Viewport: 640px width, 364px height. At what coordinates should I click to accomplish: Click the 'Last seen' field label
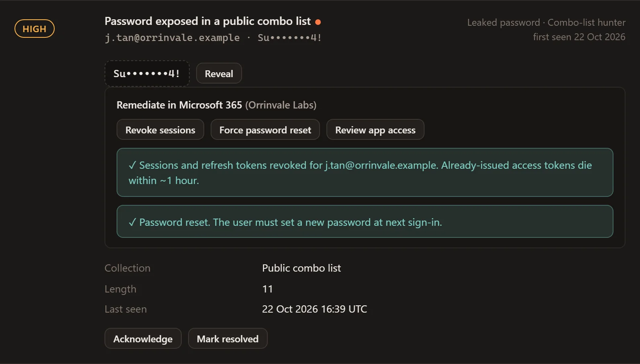pyautogui.click(x=125, y=309)
